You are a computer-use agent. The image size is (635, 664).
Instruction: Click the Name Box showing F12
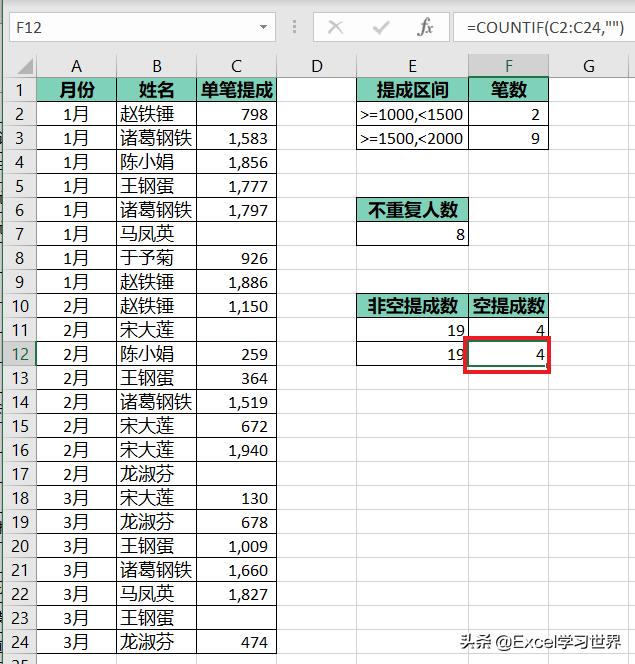click(x=142, y=28)
